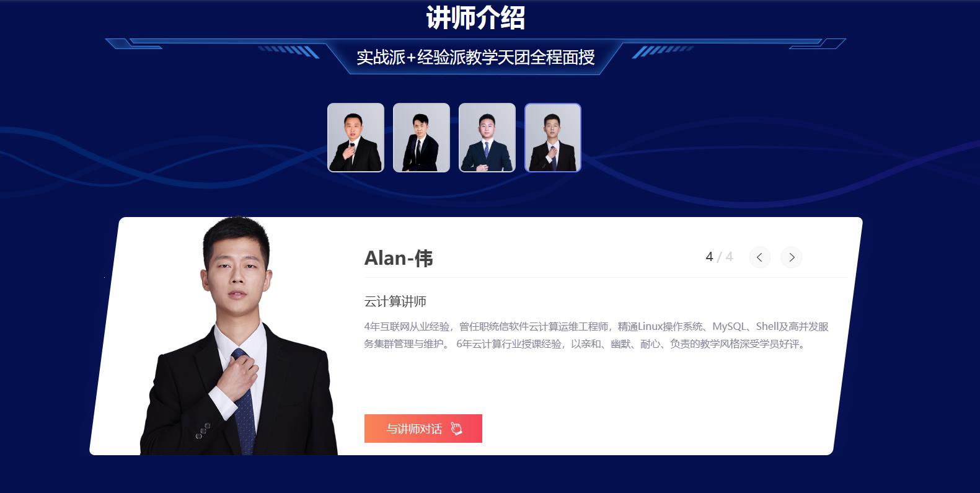Viewport: 980px width, 493px height.
Task: Click the Linux word in the description
Action: (x=650, y=326)
